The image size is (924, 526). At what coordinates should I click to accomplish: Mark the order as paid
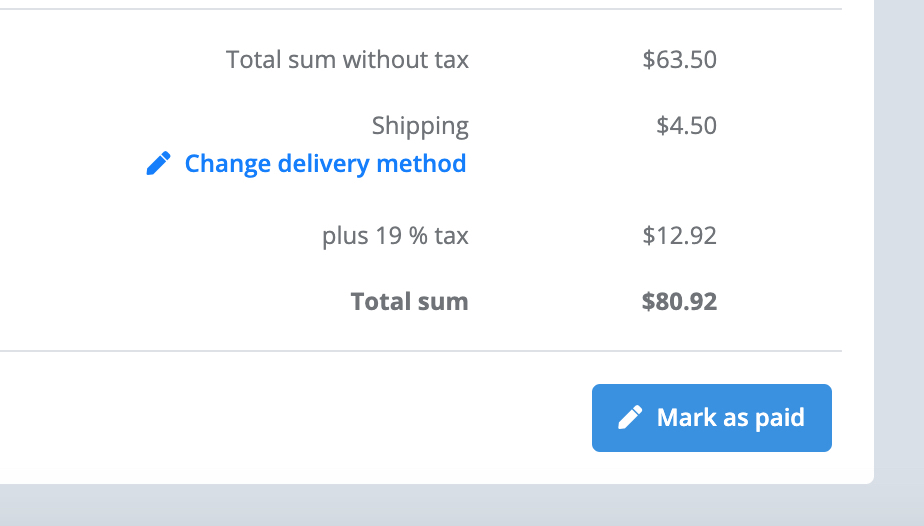[712, 418]
